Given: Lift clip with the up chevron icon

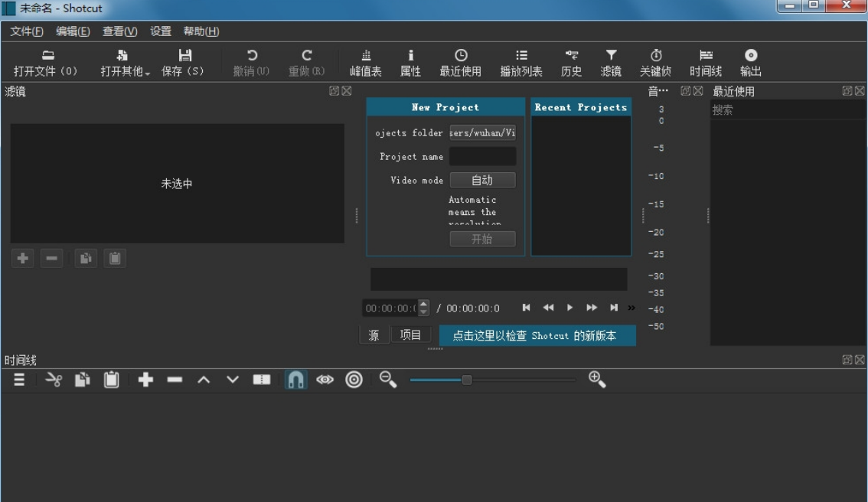Looking at the screenshot, I should pyautogui.click(x=204, y=380).
